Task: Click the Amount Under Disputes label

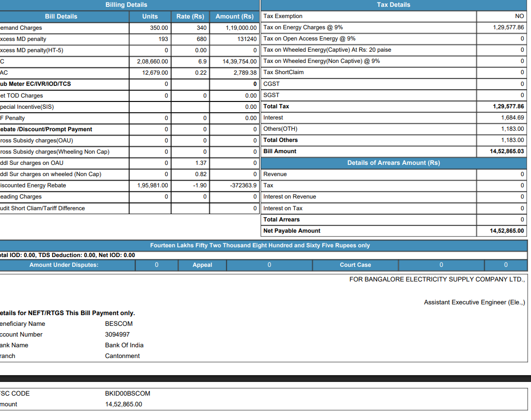Action: pos(63,265)
